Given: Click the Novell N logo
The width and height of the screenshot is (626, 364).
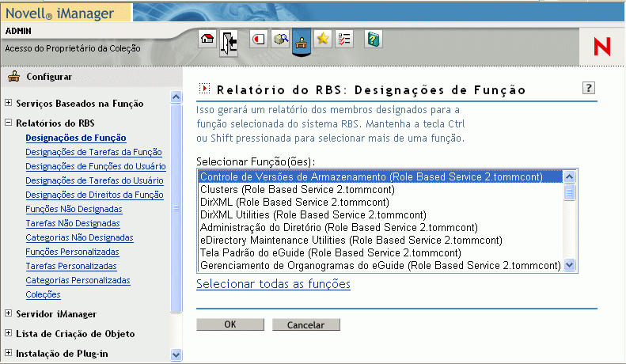Looking at the screenshot, I should pos(601,47).
